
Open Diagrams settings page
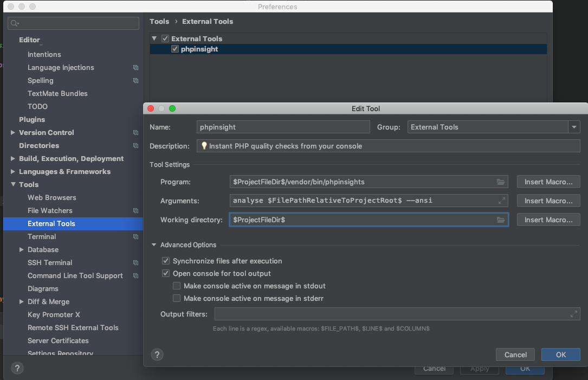point(43,289)
